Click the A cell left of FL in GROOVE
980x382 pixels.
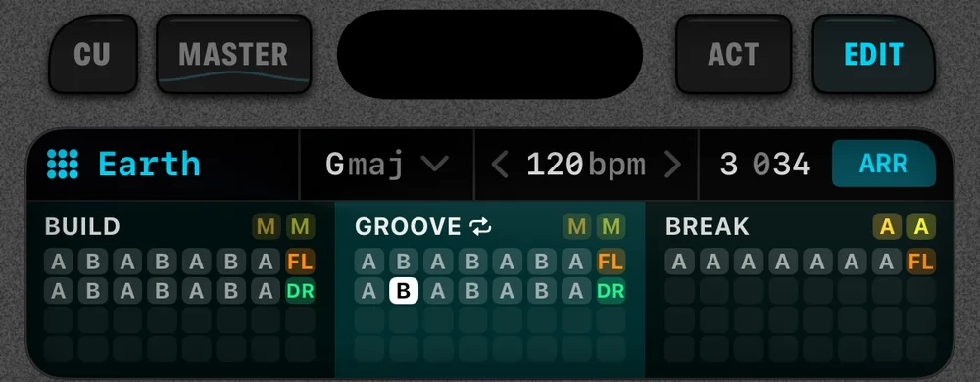point(576,262)
